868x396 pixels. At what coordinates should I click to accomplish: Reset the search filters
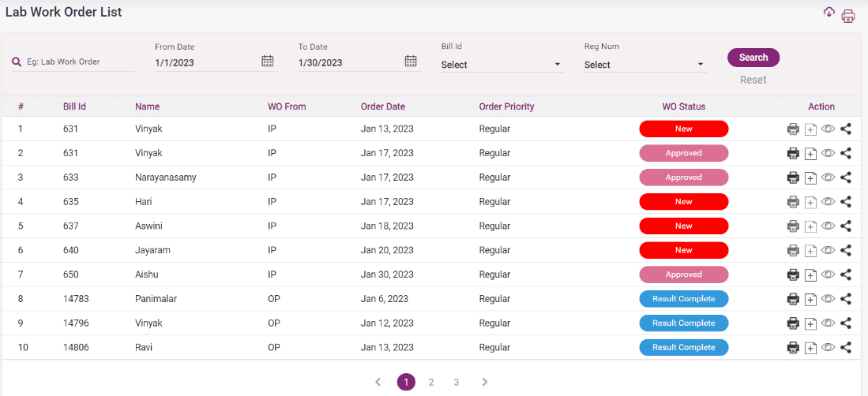[753, 80]
